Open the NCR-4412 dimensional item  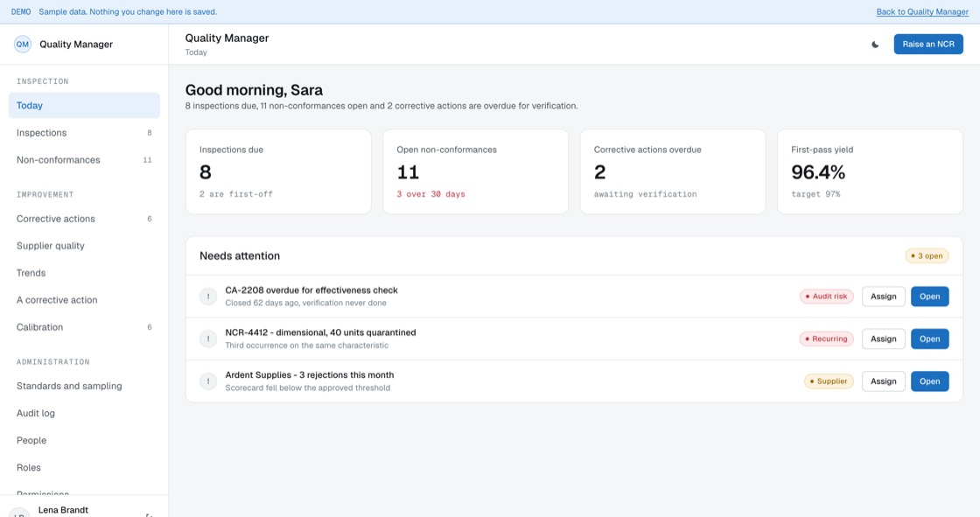pyautogui.click(x=929, y=339)
